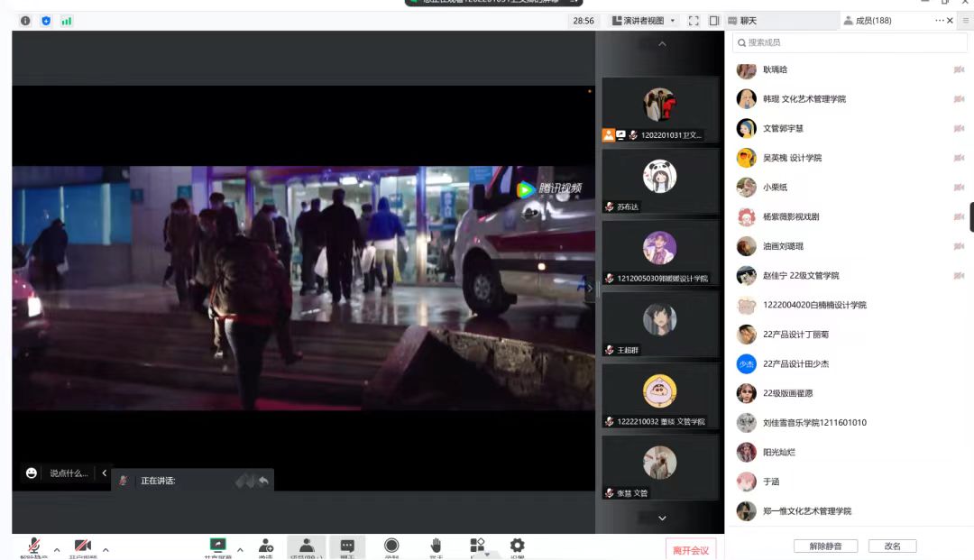Select member 22产品设计丁丽菊
This screenshot has height=560, width=974.
coord(850,334)
